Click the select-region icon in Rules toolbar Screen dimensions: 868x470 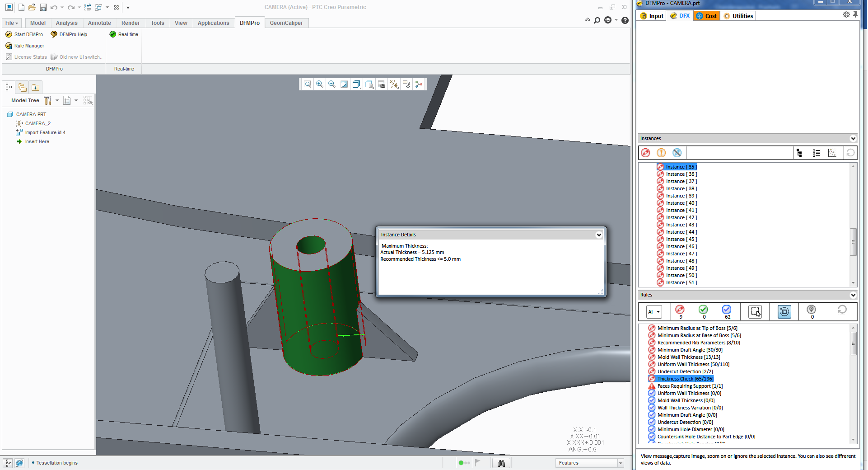tap(756, 311)
